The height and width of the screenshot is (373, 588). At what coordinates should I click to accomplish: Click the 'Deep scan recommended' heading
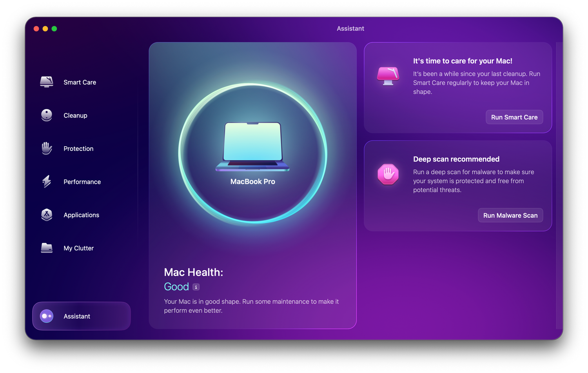tap(456, 159)
